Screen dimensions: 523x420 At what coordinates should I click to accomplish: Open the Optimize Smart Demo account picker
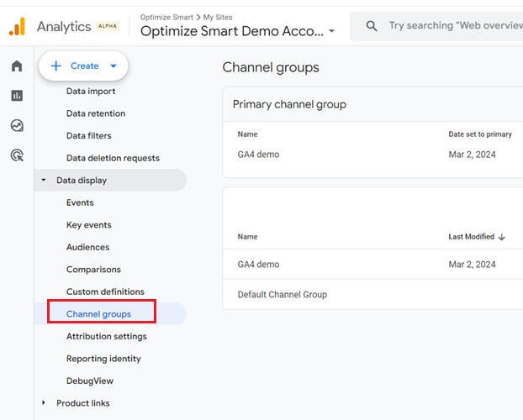pyautogui.click(x=237, y=31)
